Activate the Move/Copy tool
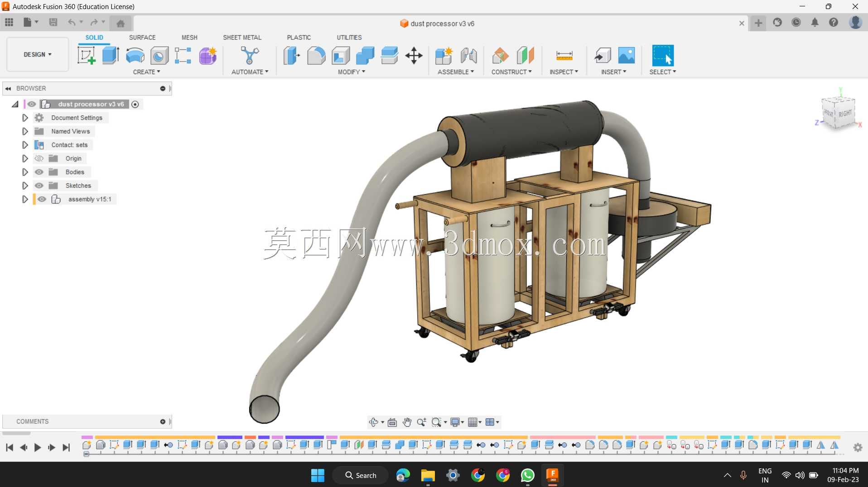Image resolution: width=868 pixels, height=487 pixels. tap(414, 56)
